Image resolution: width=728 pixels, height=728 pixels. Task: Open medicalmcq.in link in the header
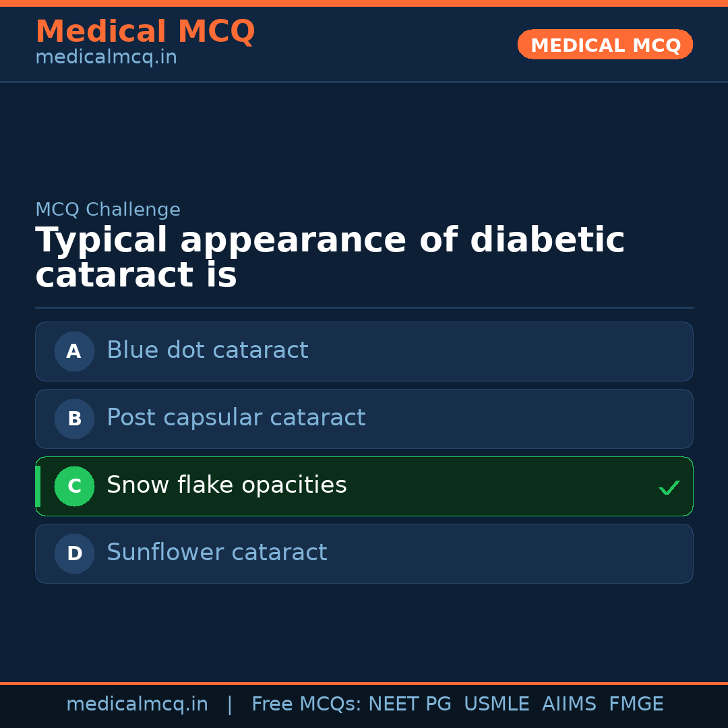click(106, 58)
